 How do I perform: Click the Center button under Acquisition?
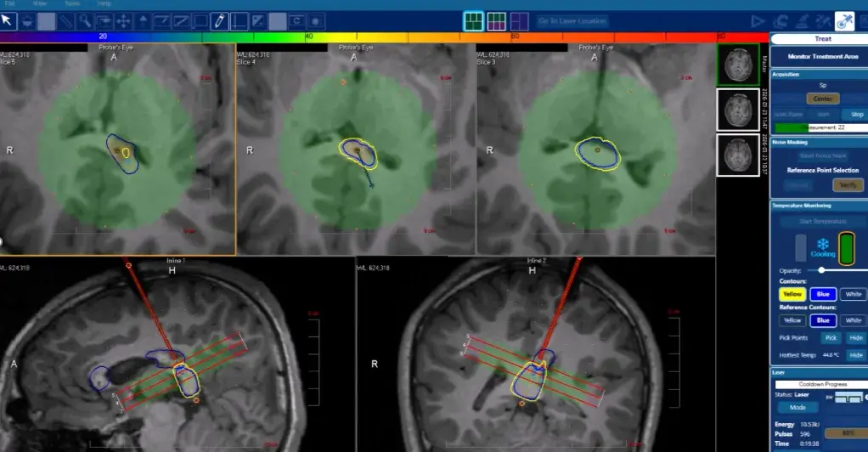823,99
